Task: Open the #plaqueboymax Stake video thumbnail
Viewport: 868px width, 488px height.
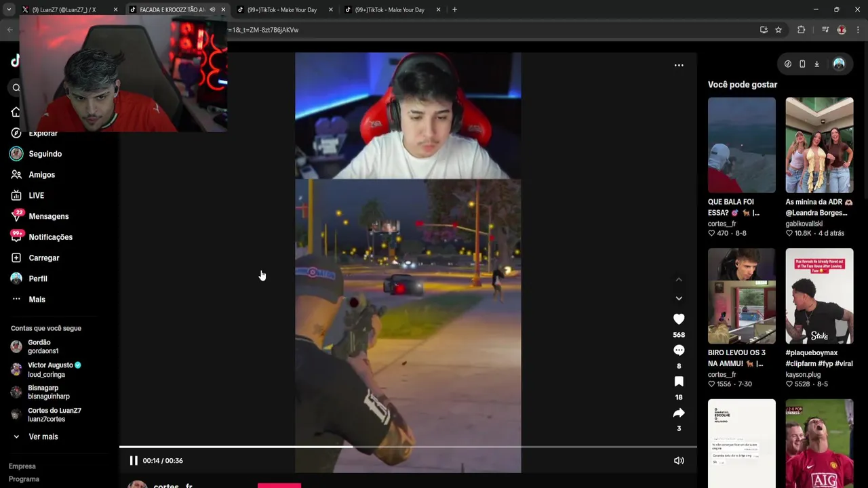Action: (x=819, y=296)
